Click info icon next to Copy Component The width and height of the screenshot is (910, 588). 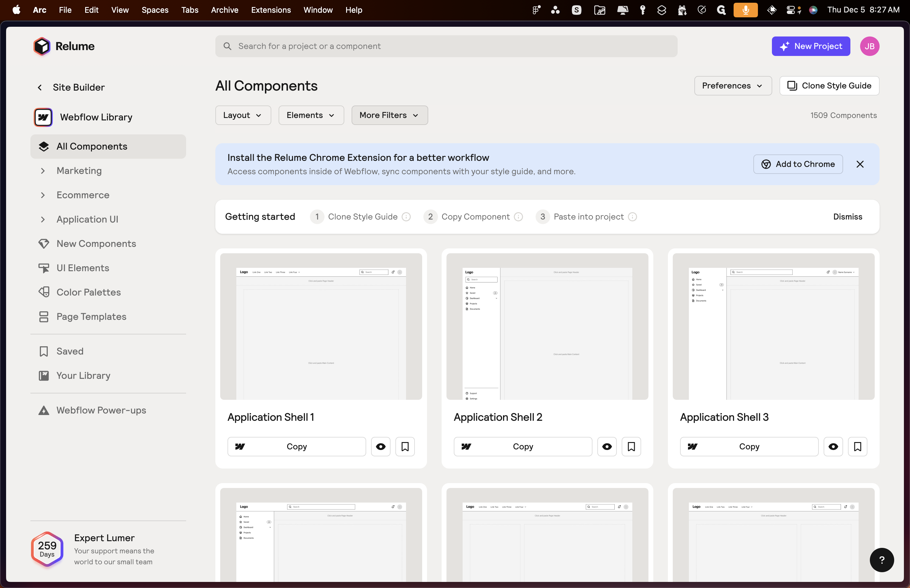point(518,217)
